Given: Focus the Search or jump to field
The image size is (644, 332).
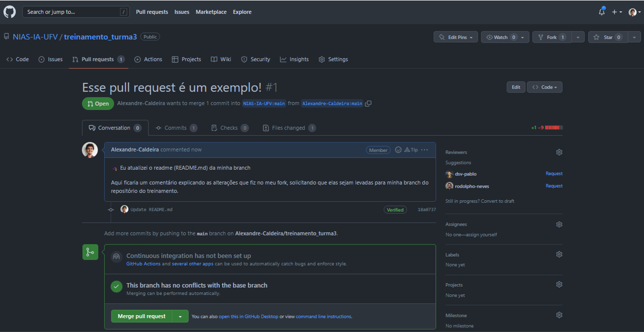Looking at the screenshot, I should 77,12.
